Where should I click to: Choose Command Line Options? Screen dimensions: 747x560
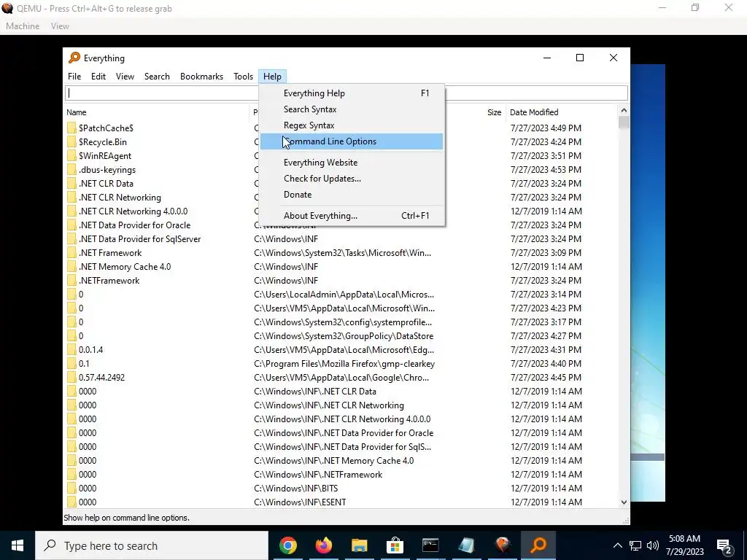coord(352,141)
